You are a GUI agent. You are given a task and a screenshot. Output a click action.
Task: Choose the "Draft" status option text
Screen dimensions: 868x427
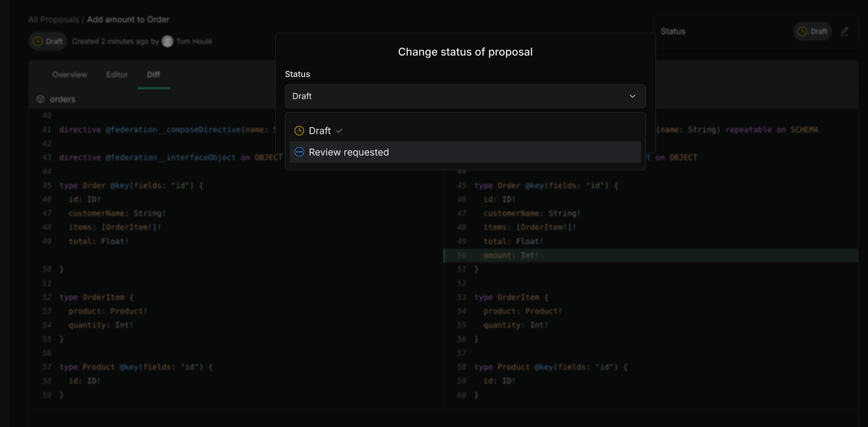(x=320, y=131)
